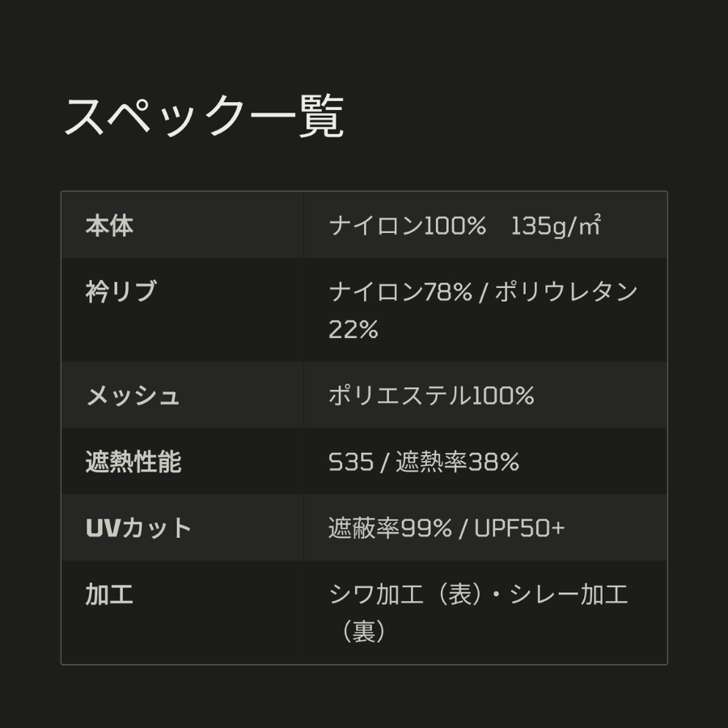This screenshot has height=728, width=728.
Task: Click the 遮蔽率99% text
Action: 390,528
